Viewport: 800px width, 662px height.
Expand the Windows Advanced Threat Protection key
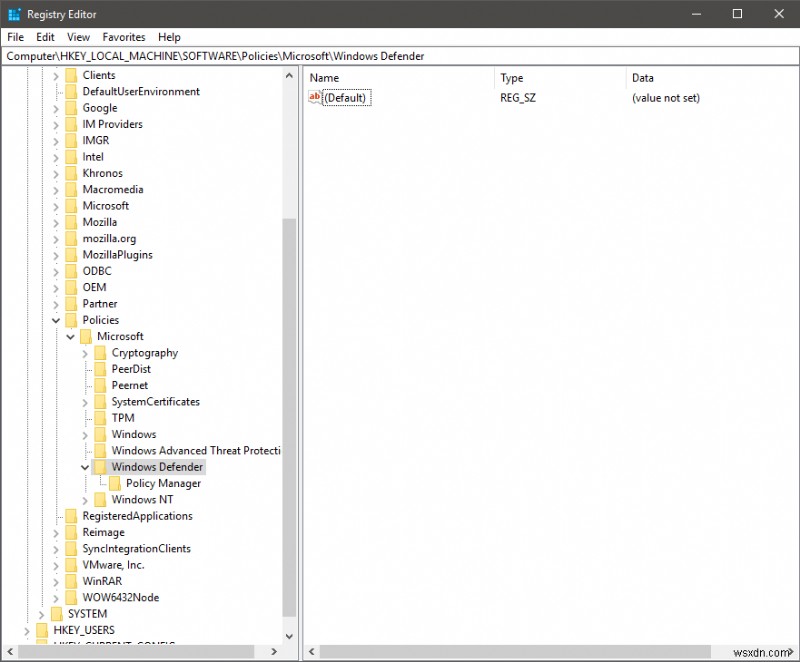[85, 450]
